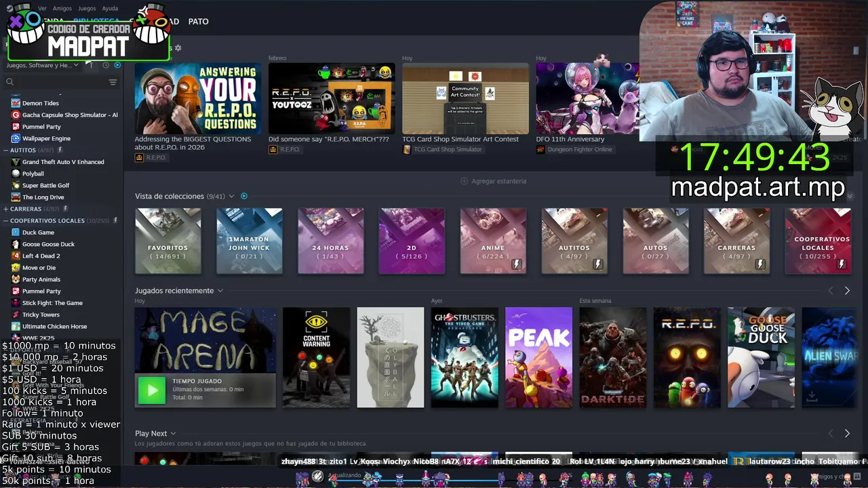
Task: Click the R.E.P.O. icon under the questions news
Action: point(139,157)
